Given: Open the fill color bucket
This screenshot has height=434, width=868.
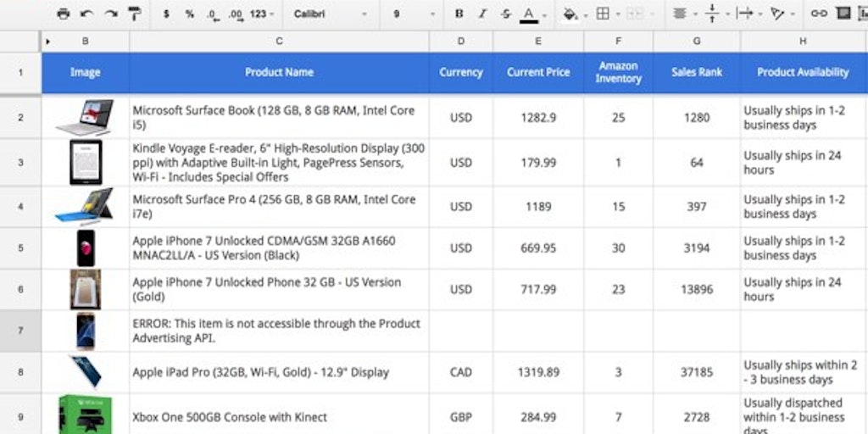Looking at the screenshot, I should (570, 14).
